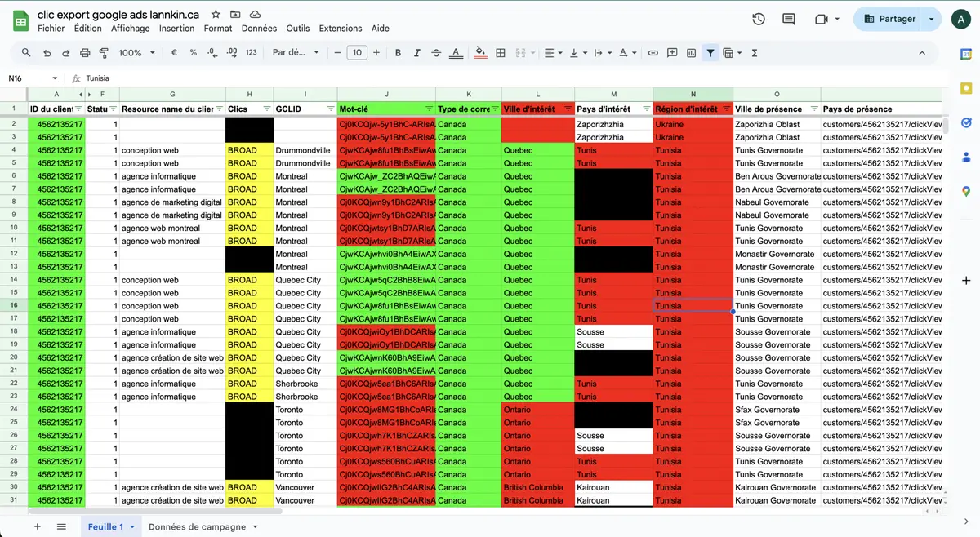Decrease decimal places
Screen dimensions: 980x537
pos(212,53)
